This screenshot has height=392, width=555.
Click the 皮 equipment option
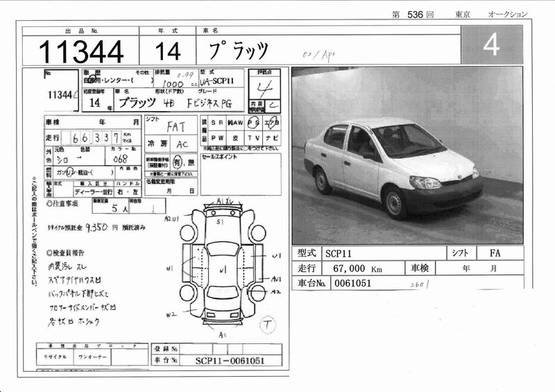[235, 138]
